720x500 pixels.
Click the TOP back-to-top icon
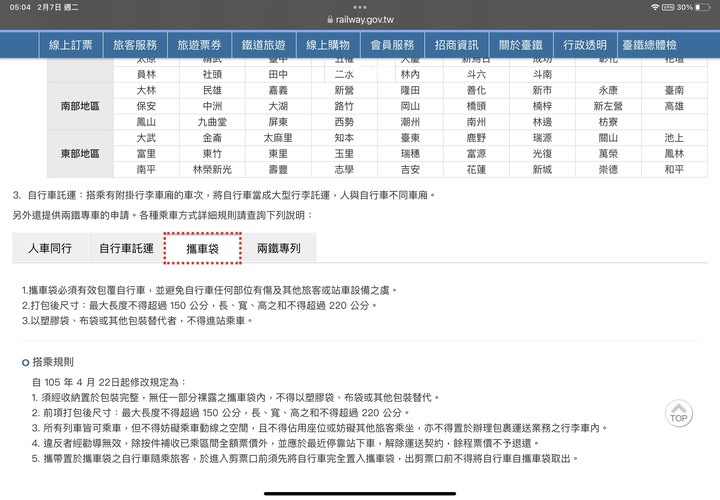tap(678, 414)
